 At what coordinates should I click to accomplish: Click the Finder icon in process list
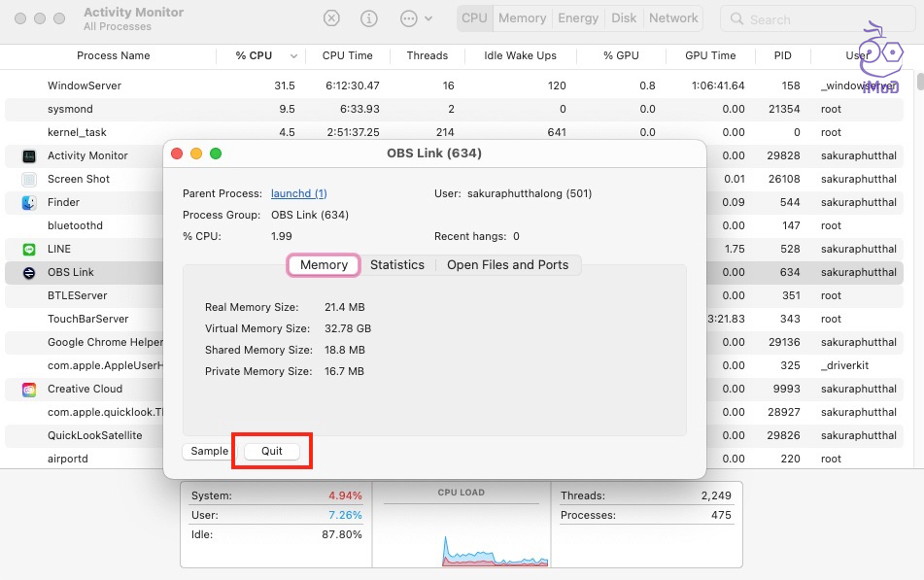29,202
